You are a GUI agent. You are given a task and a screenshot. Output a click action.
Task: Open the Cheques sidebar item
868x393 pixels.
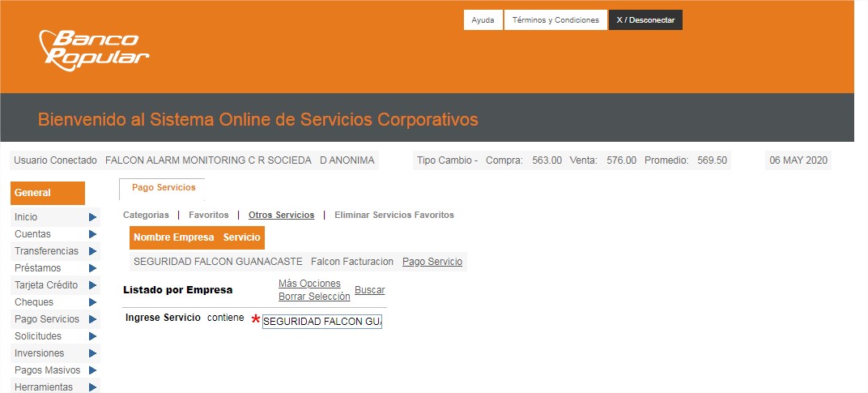tap(34, 302)
